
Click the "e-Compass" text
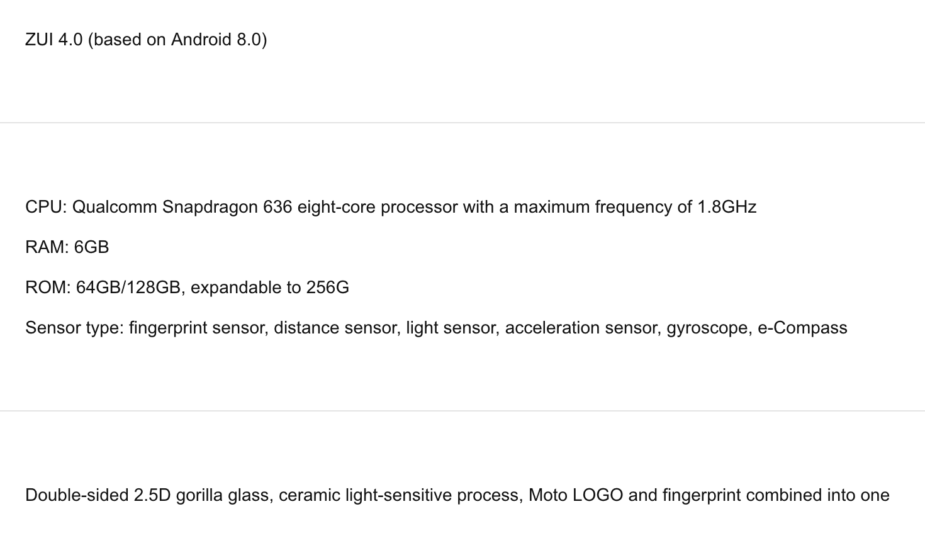(802, 328)
